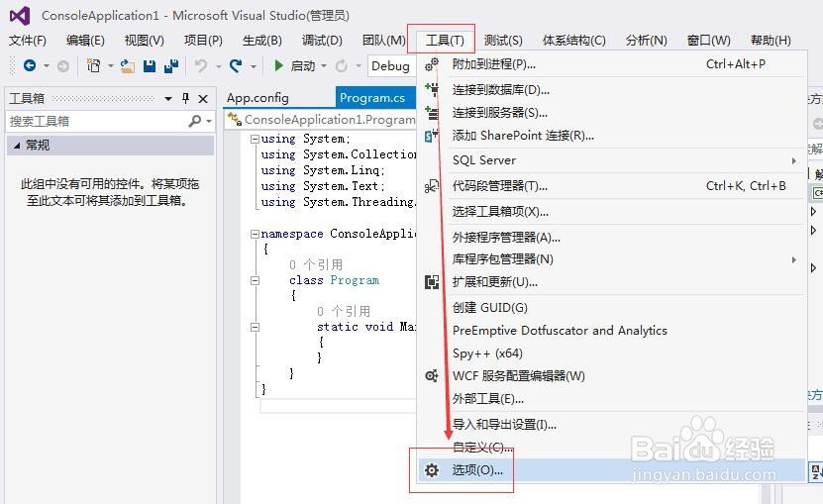This screenshot has width=823, height=504.
Task: Click the 代码段管理器 scissors icon
Action: (432, 186)
